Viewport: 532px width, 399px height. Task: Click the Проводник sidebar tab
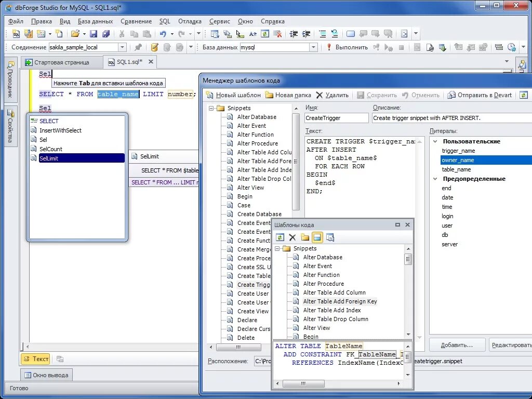(x=10, y=79)
